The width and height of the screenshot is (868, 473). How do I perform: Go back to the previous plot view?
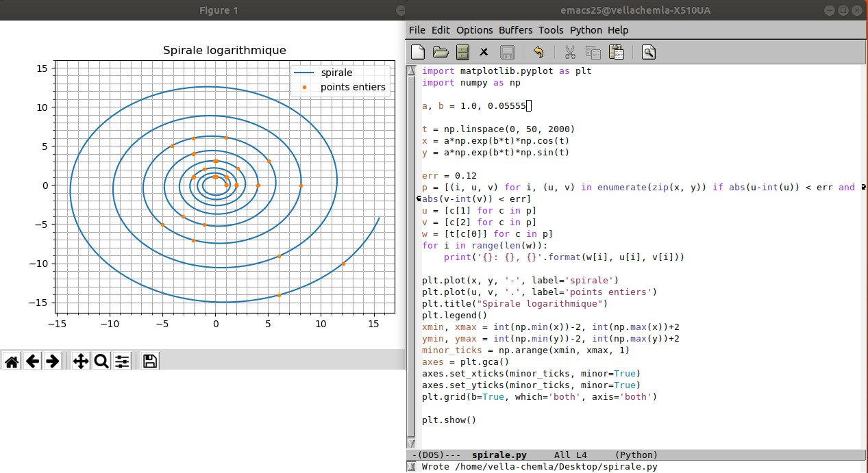[32, 361]
